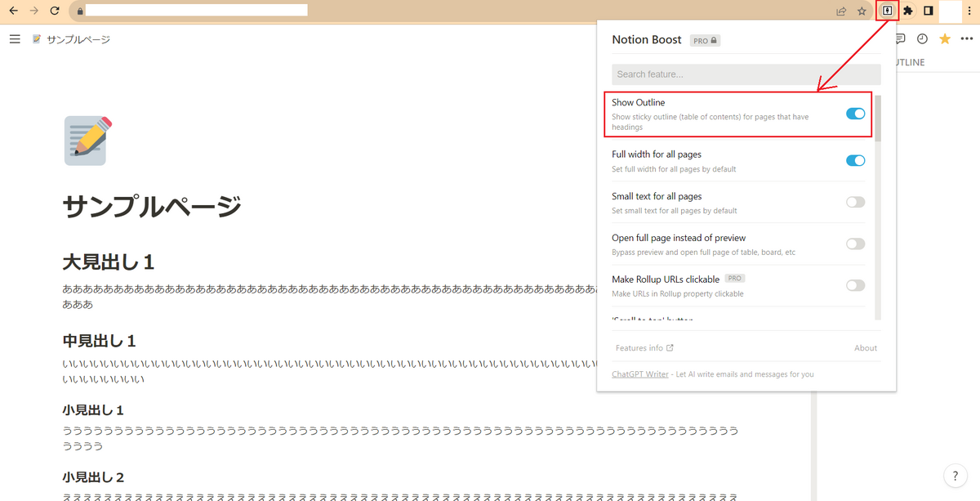
Task: Click the Notion Boost popup title
Action: [647, 39]
